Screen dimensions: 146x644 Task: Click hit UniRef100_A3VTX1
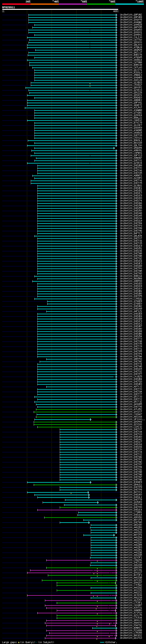pyautogui.click(x=131, y=607)
